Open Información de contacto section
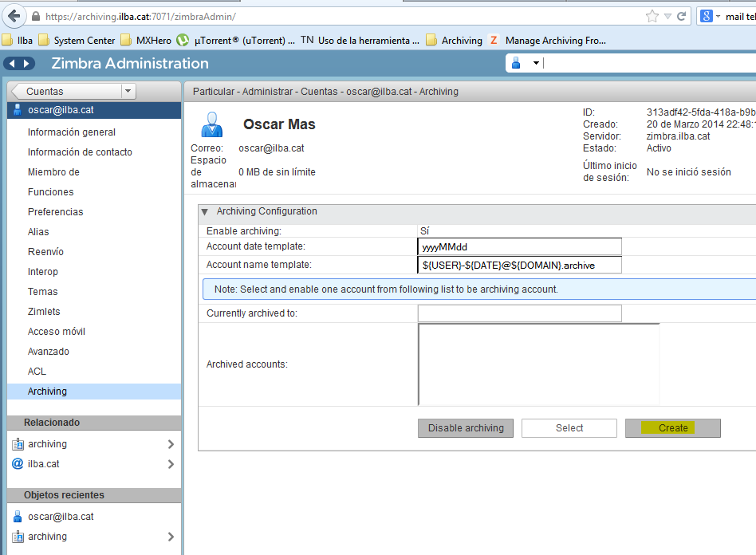This screenshot has height=555, width=756. (x=80, y=152)
